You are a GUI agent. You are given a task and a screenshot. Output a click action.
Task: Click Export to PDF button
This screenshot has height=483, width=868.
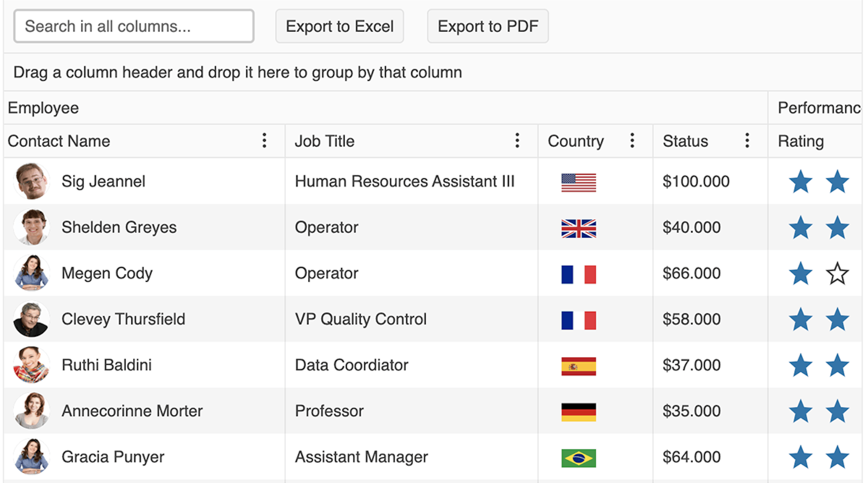[x=488, y=26]
